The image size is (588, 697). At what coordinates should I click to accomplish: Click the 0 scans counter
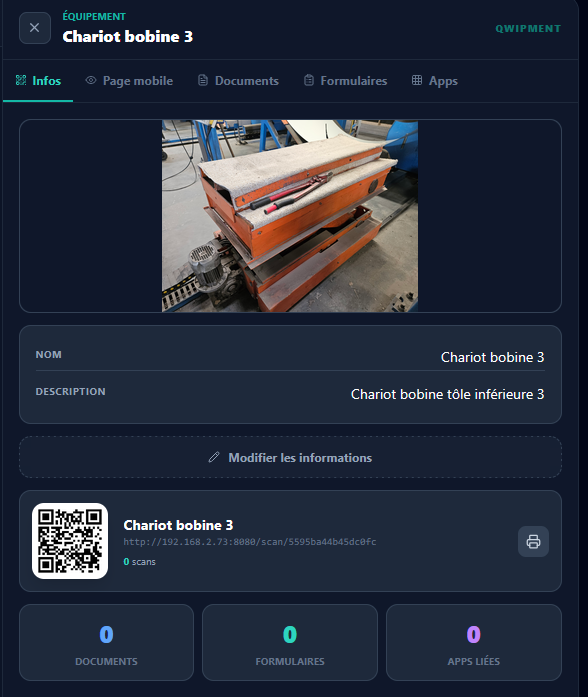(x=140, y=561)
